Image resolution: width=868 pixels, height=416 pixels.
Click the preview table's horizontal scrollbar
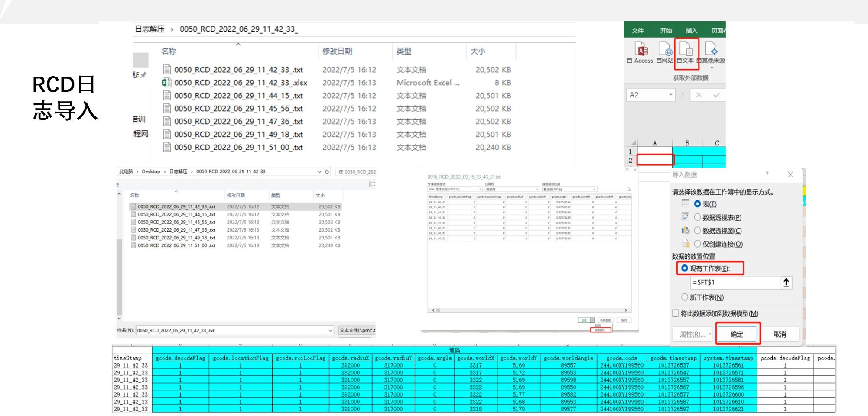click(x=530, y=310)
